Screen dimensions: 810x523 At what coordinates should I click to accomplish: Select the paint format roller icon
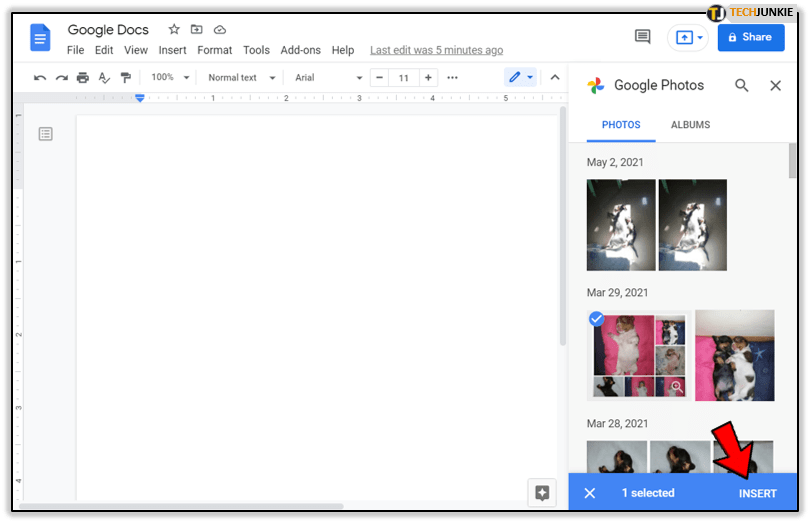126,78
